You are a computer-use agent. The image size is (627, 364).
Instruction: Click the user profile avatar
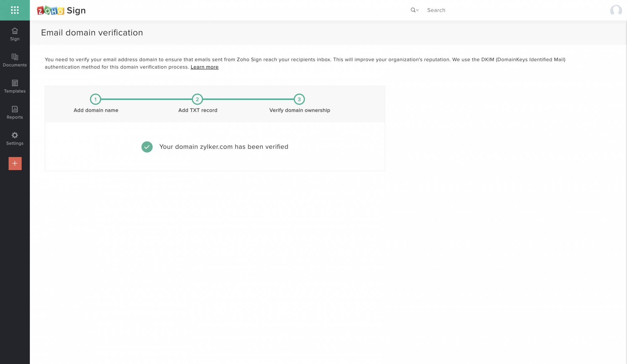click(x=616, y=10)
